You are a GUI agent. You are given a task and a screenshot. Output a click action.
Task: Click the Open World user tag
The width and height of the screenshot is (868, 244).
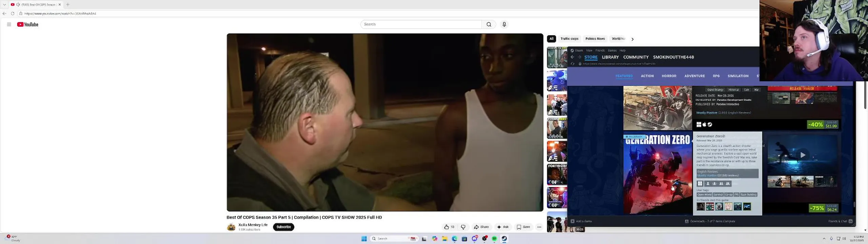(x=704, y=195)
